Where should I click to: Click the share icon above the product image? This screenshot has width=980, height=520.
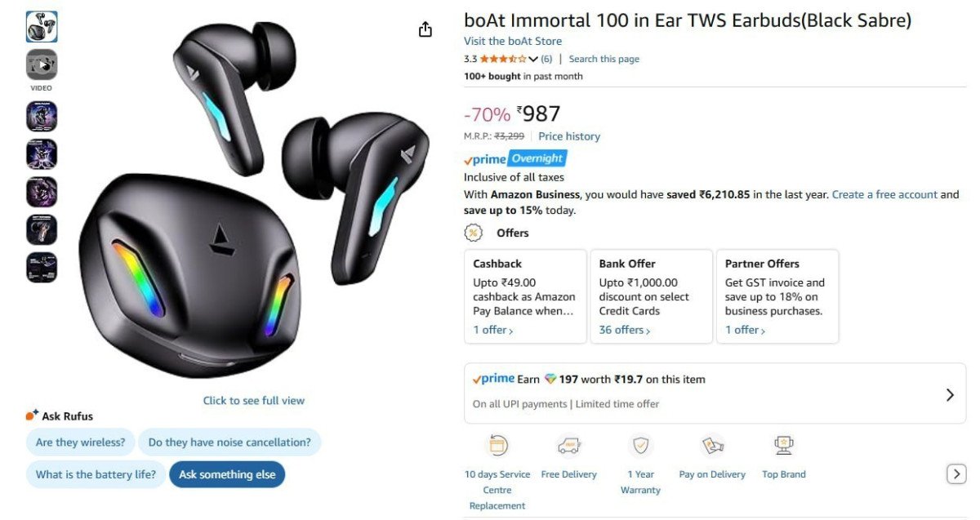point(425,28)
